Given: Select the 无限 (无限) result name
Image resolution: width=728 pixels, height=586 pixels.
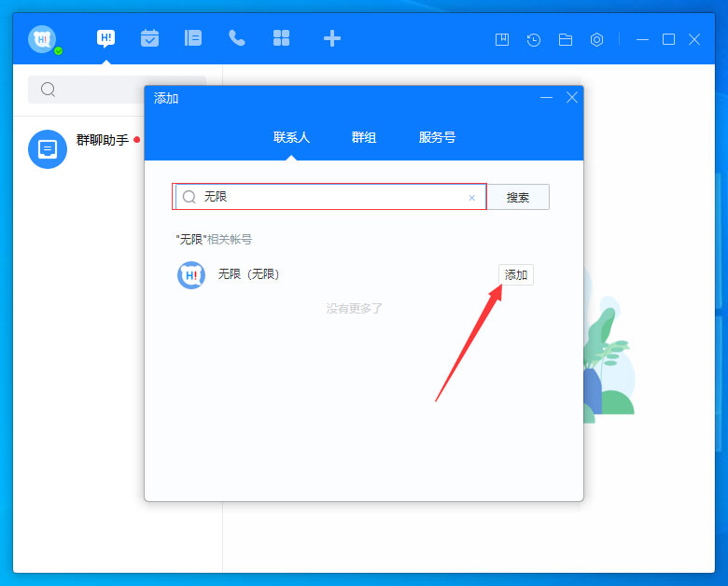Looking at the screenshot, I should coord(248,274).
